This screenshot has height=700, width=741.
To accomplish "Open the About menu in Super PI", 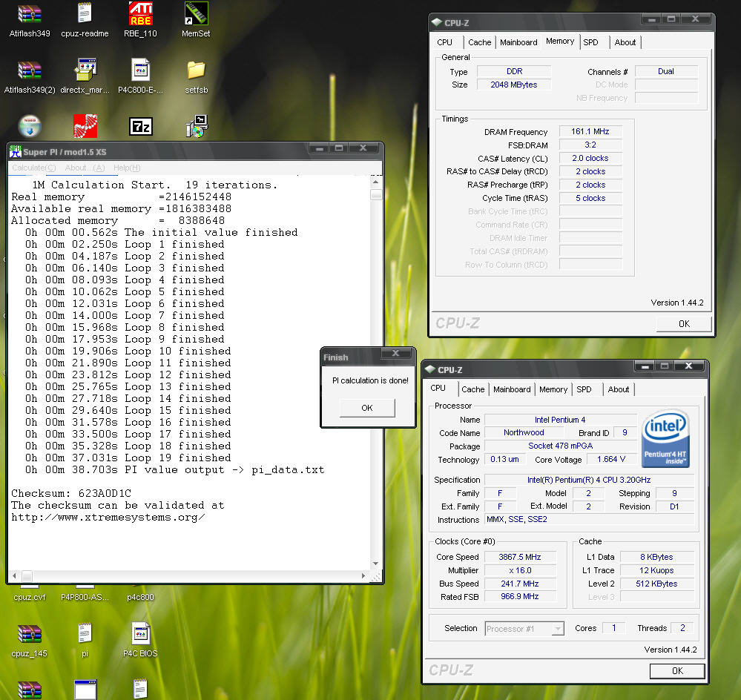I will click(85, 168).
